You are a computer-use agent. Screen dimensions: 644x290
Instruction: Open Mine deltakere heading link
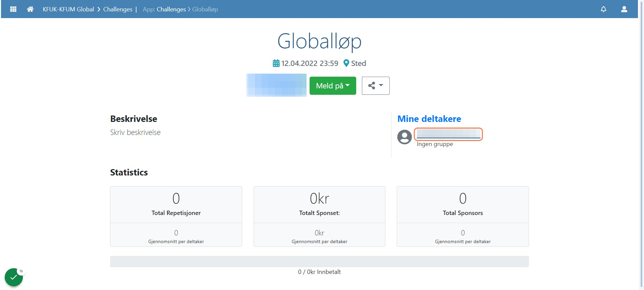[x=429, y=119]
